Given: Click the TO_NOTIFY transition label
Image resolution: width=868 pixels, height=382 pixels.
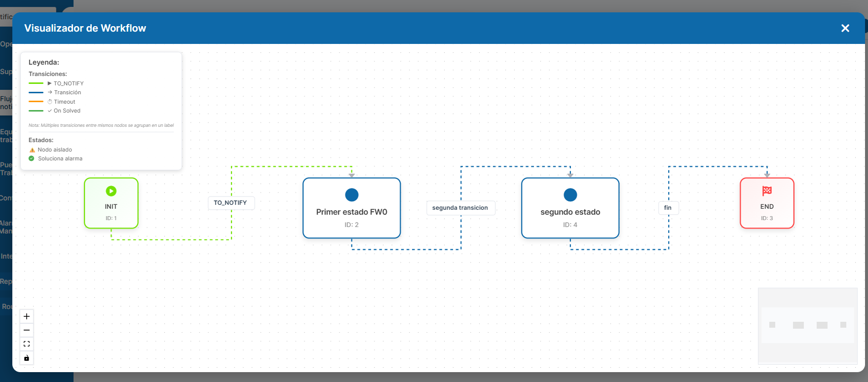Looking at the screenshot, I should (x=231, y=203).
